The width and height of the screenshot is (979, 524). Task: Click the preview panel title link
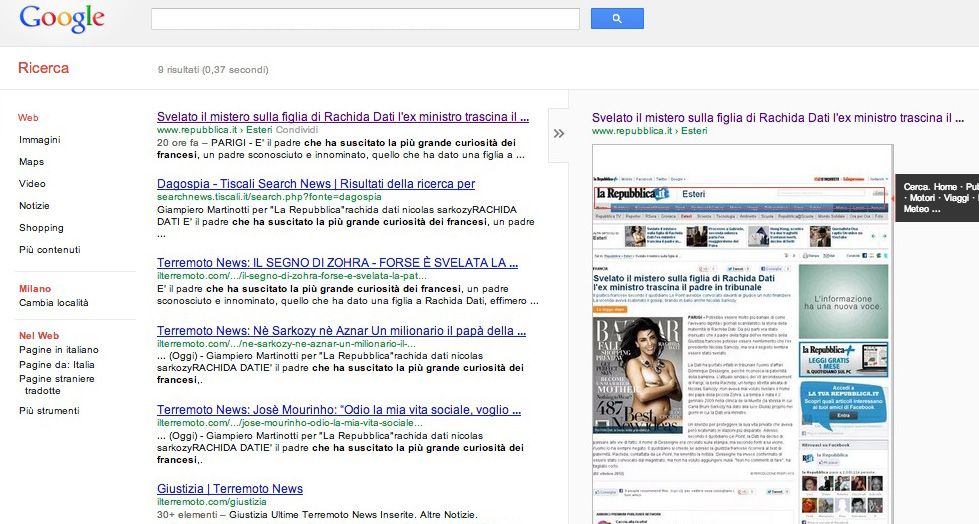pos(778,117)
